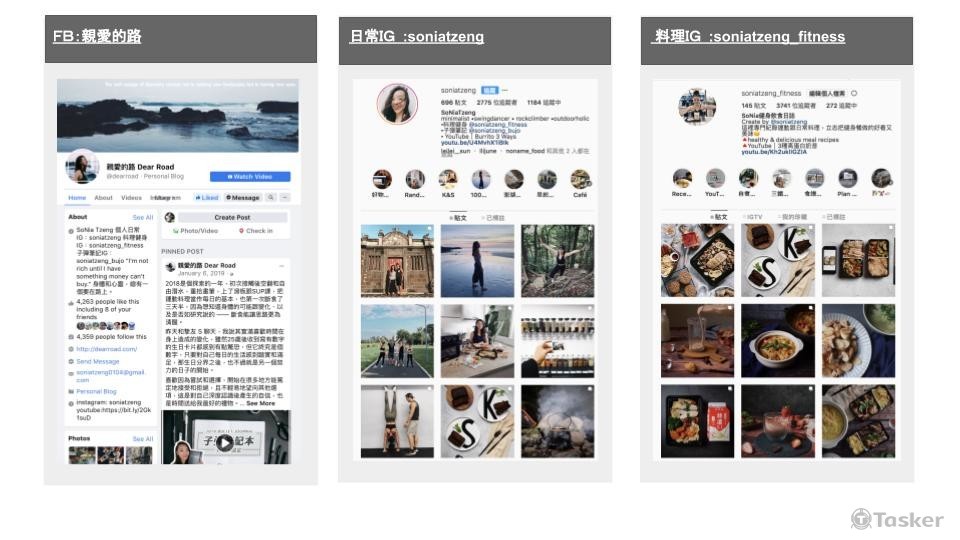Switch to IGTV tab on fitness profile

752,216
